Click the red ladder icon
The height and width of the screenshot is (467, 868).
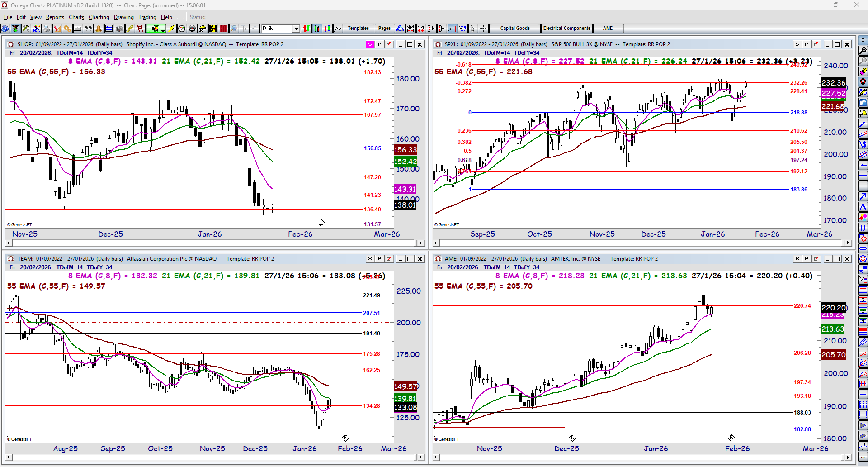pos(140,29)
